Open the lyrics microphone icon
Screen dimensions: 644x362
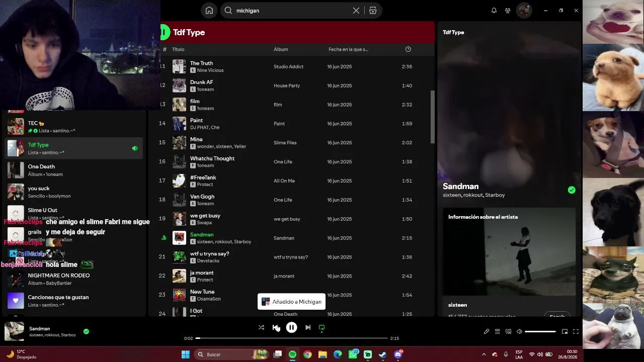click(487, 332)
